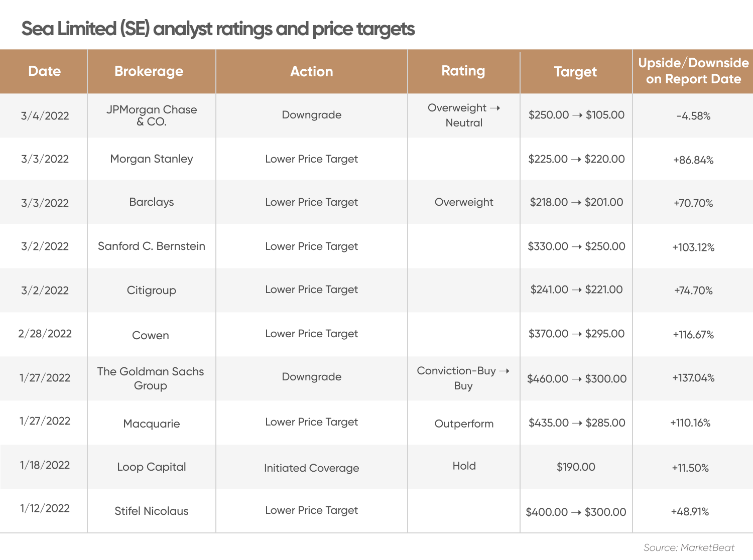Select The Goldman Sachs Group cell
753x560 pixels.
click(x=151, y=378)
